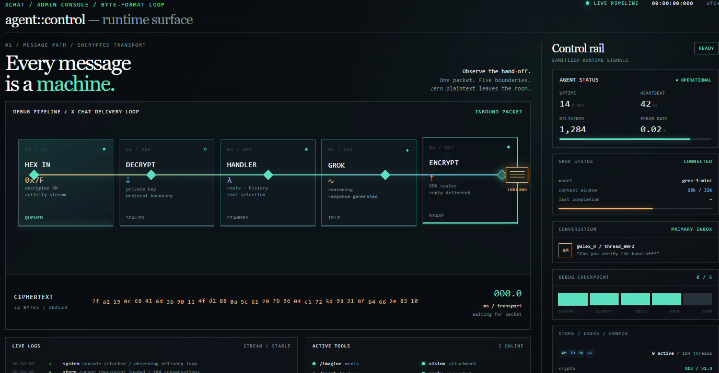The height and width of the screenshot is (373, 719).
Task: Select the DECRYPT pipeline stage card
Action: [x=166, y=183]
